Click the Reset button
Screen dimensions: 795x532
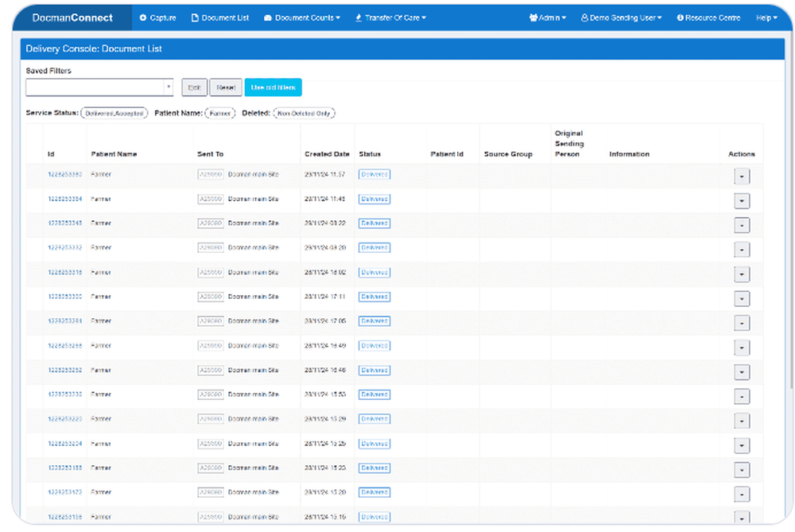tap(226, 87)
